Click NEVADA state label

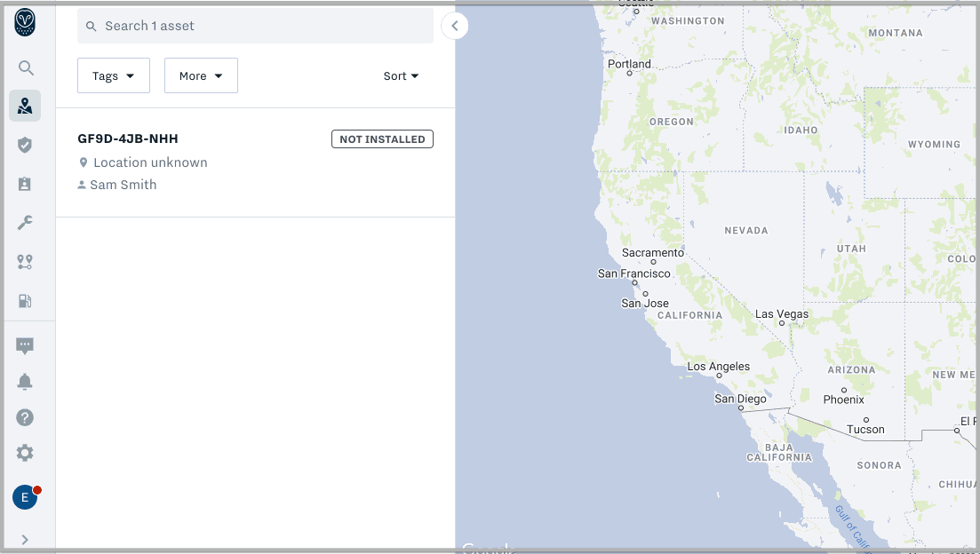[746, 231]
